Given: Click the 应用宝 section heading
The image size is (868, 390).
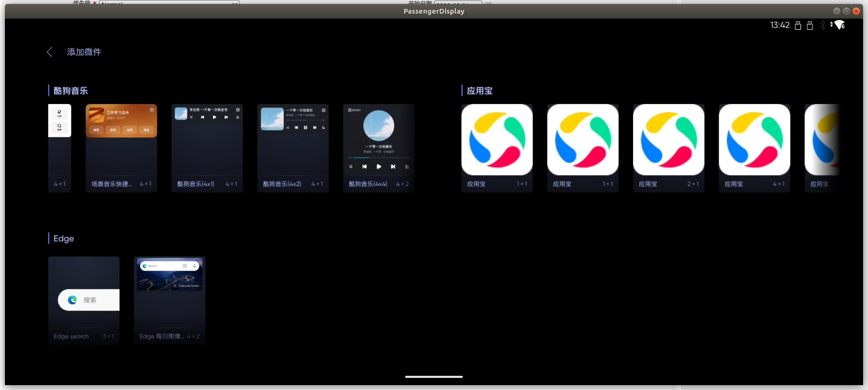Looking at the screenshot, I should click(480, 91).
